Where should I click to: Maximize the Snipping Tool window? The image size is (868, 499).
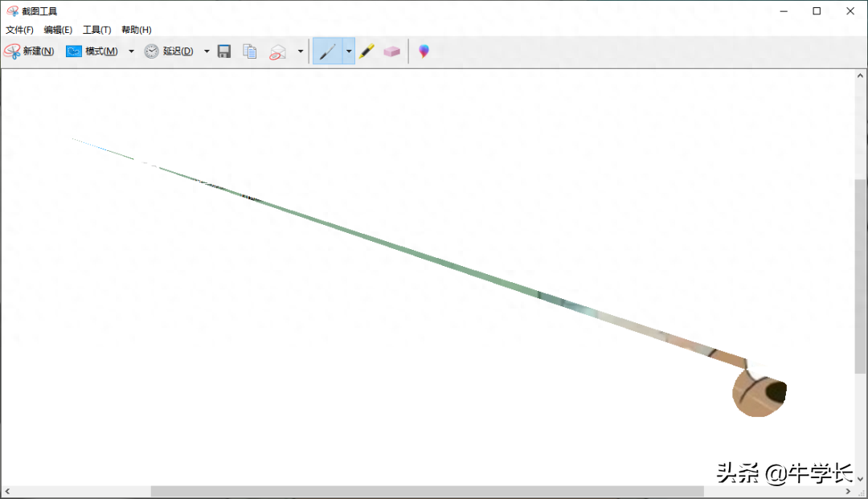coord(817,11)
